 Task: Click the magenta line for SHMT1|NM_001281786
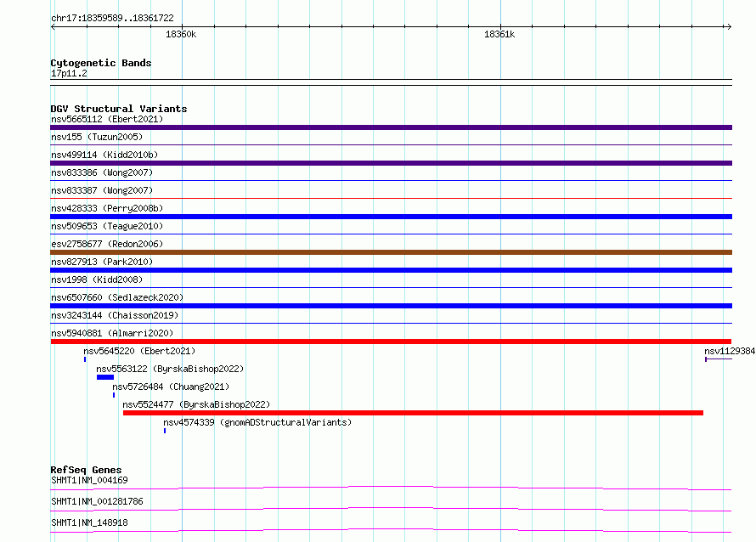[x=391, y=509]
